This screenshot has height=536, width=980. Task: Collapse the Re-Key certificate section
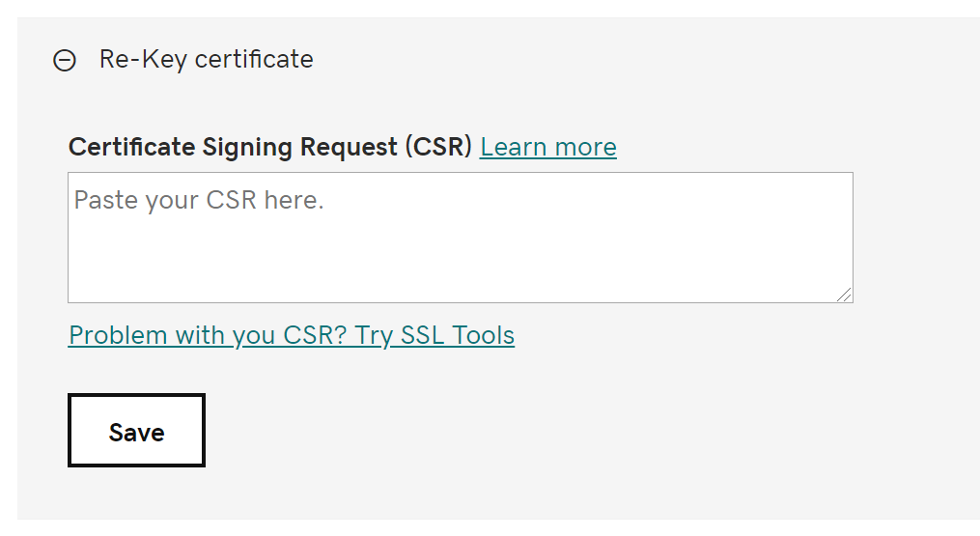pyautogui.click(x=65, y=61)
